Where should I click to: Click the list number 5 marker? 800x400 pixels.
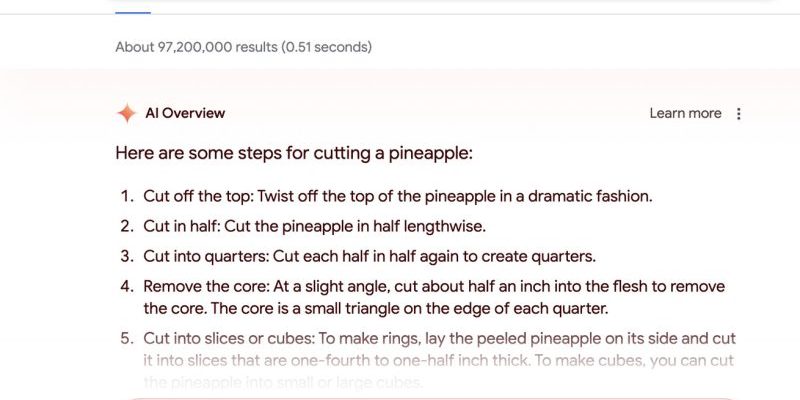pos(127,339)
